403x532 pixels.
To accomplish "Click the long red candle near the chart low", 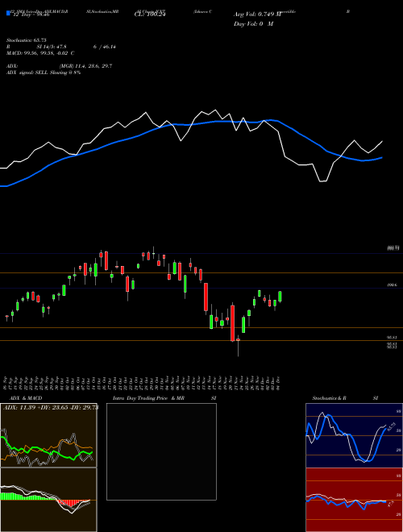I will pos(232,323).
